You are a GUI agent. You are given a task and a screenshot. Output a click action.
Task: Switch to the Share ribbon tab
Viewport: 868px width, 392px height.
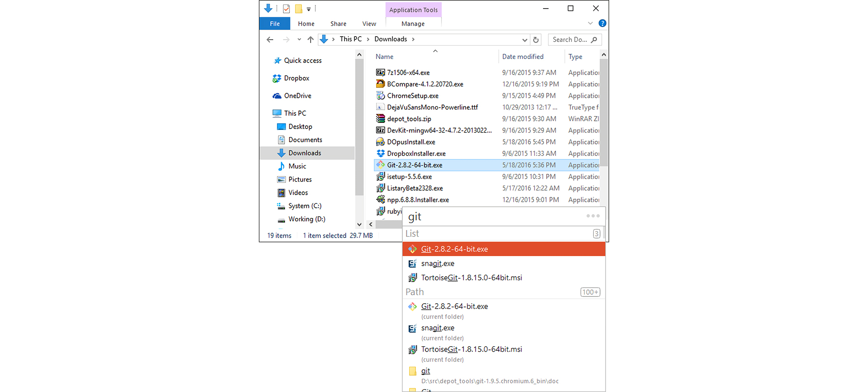coord(339,24)
